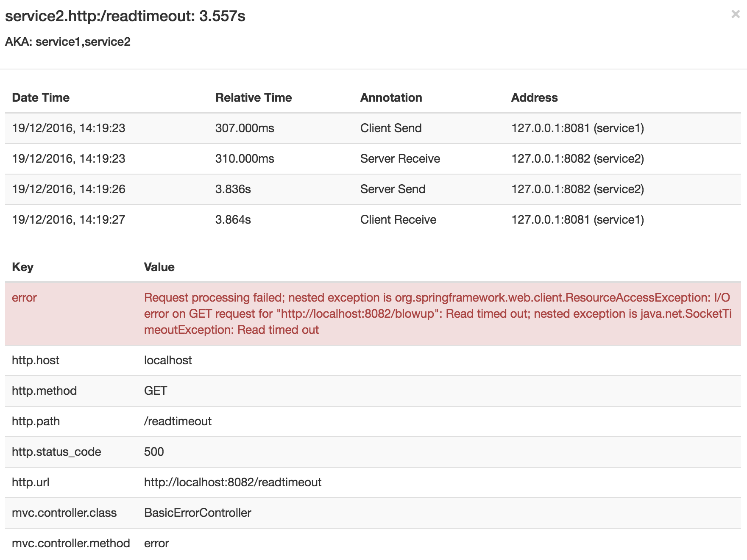Click the Relative Time column header
Image resolution: width=747 pixels, height=560 pixels.
point(254,98)
